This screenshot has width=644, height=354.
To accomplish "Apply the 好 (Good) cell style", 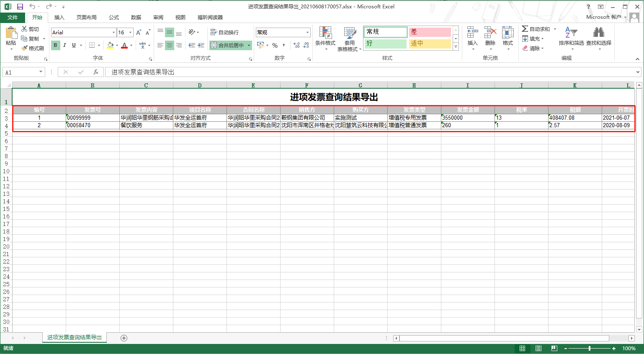I will click(385, 43).
